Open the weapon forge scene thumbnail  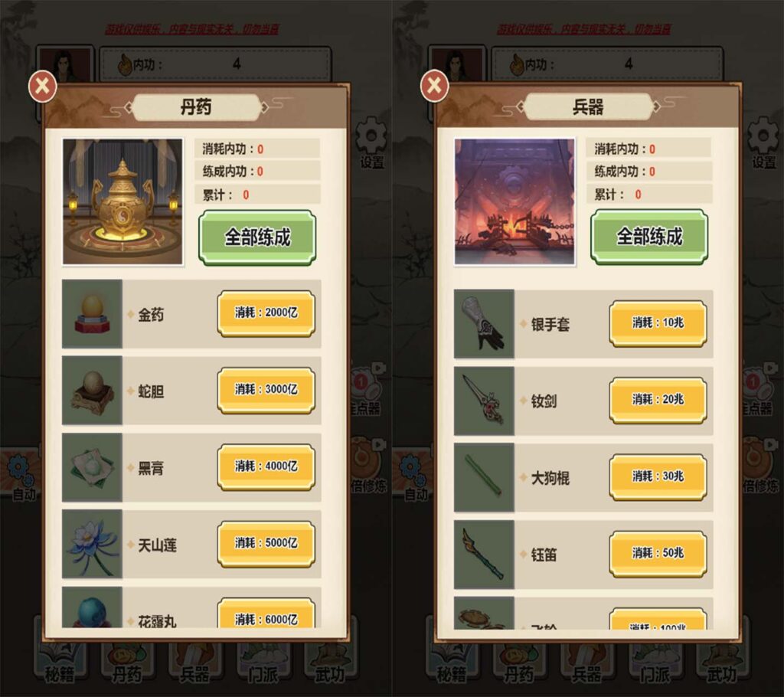pos(514,201)
